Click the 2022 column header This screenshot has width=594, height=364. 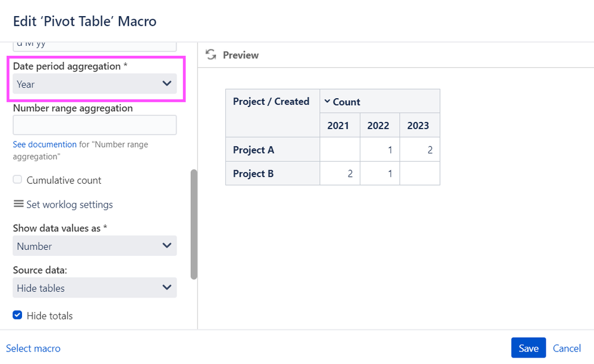pyautogui.click(x=379, y=125)
